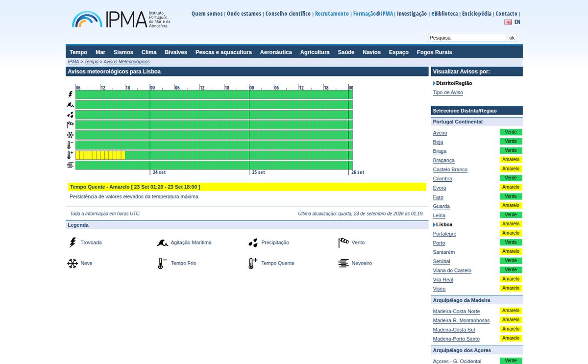Viewport: 588px width, 364px height.
Task: Click the Tempo Quente thermometer icon in chart rows
Action: (x=71, y=155)
